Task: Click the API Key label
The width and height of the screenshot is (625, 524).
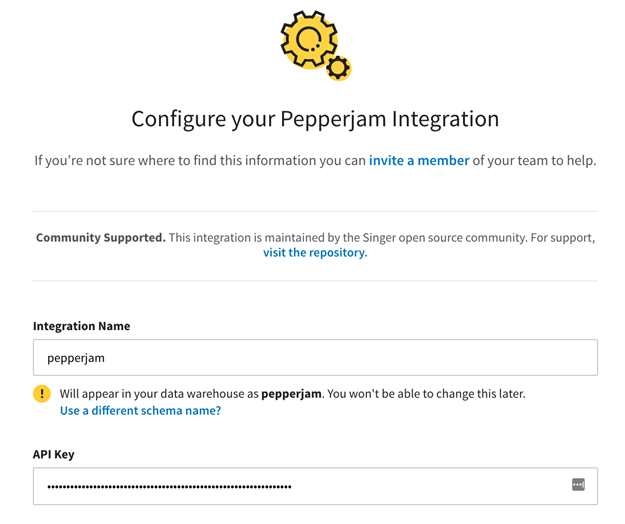Action: point(54,454)
